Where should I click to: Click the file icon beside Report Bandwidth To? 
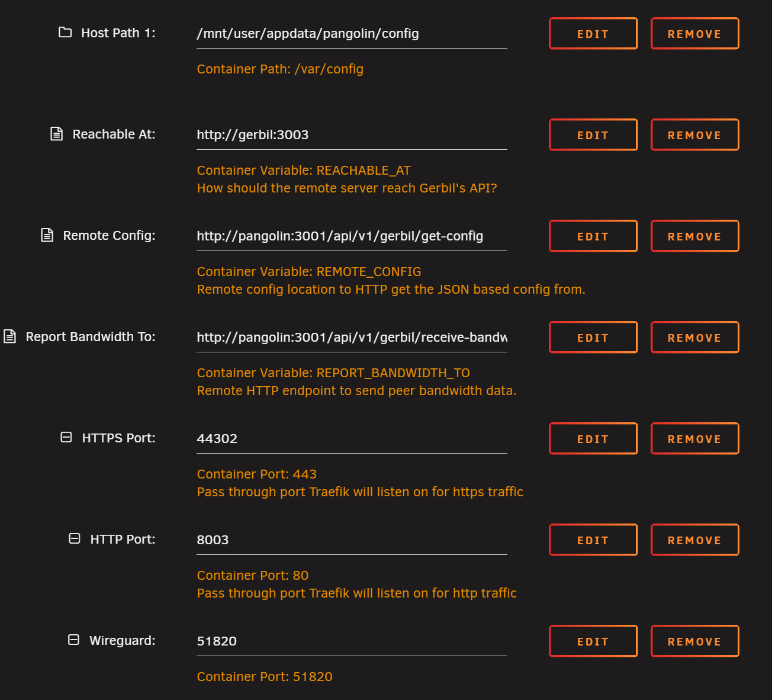9,336
